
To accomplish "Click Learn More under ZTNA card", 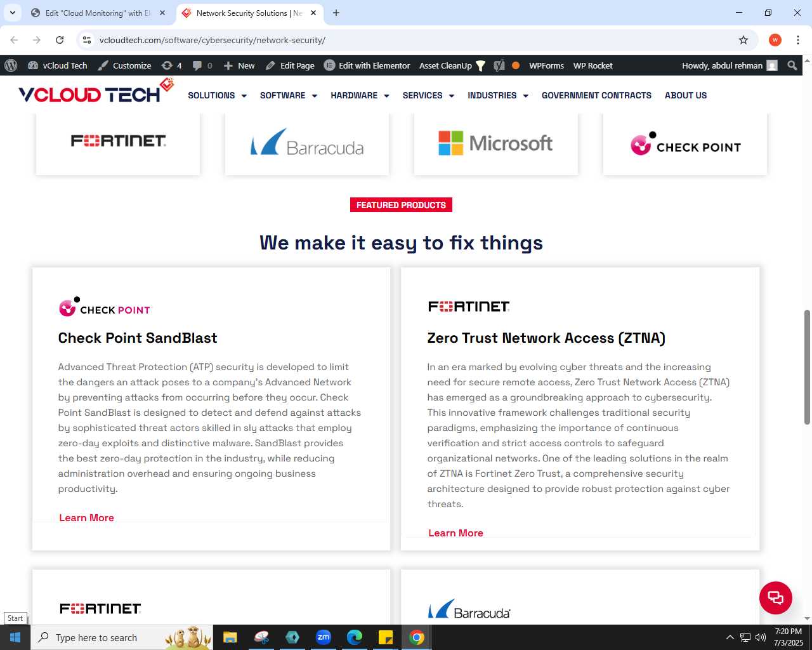I will (455, 533).
